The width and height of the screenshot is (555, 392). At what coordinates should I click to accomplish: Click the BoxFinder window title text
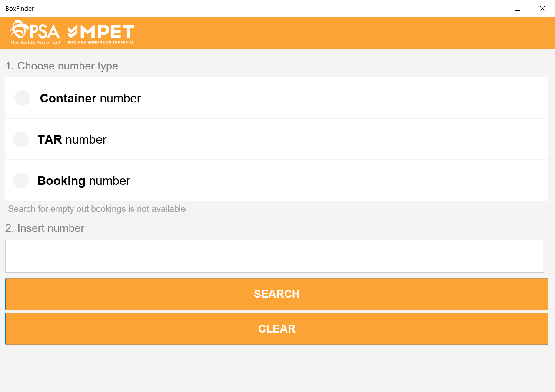[x=20, y=9]
